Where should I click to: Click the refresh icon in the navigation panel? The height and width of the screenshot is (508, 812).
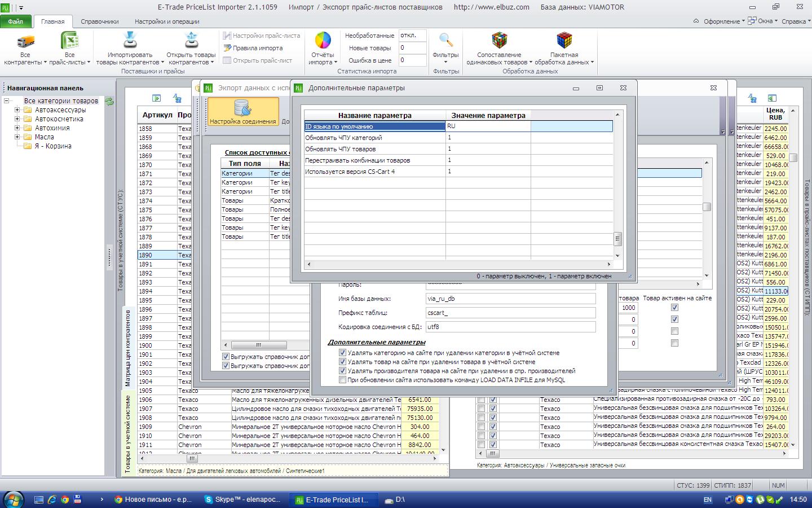pos(109,102)
